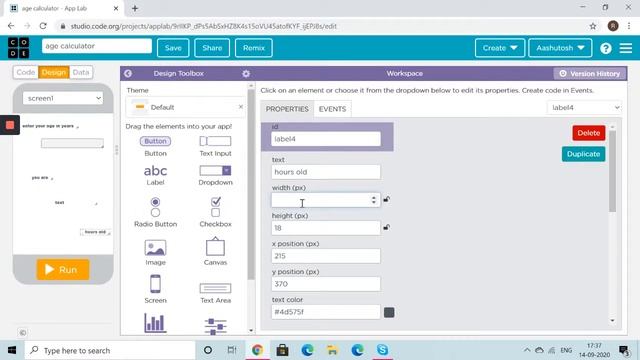Select the Button element in toolbox
The image size is (640, 360).
click(x=155, y=146)
